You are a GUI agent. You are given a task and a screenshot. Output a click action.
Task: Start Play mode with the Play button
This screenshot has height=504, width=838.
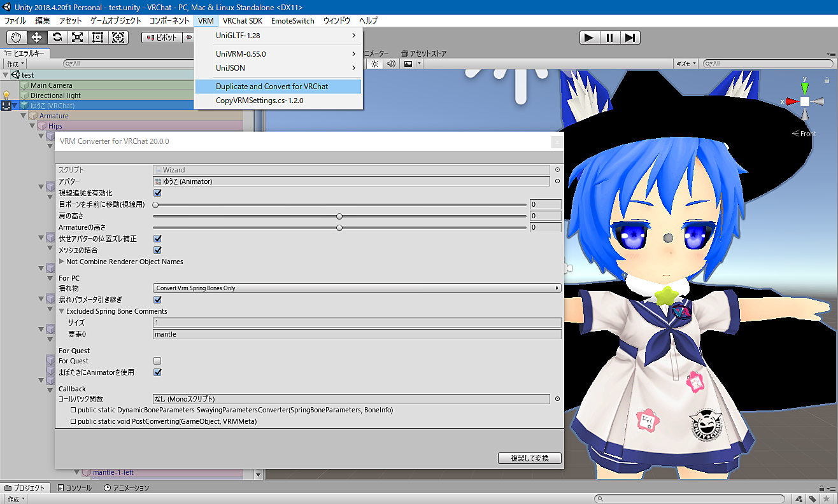point(589,38)
